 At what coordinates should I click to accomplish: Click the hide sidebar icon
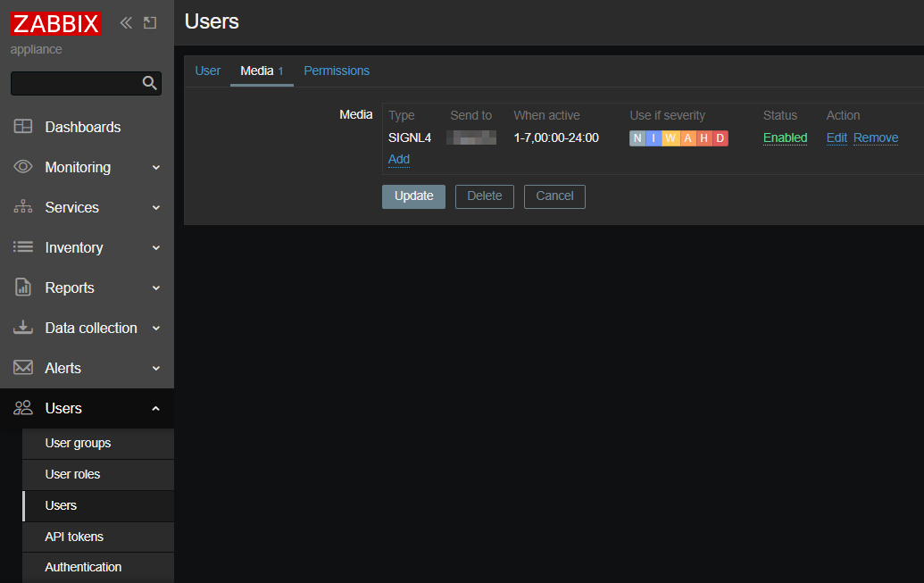tap(149, 23)
